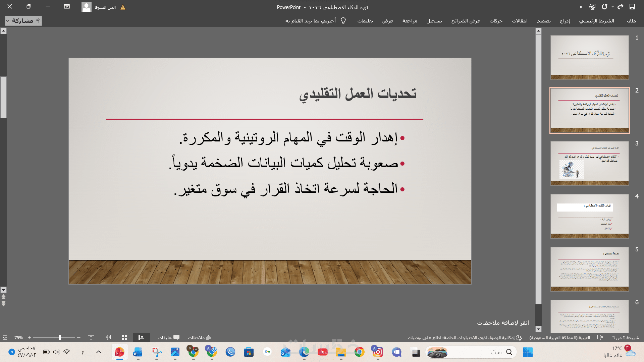Click the Undo arrow icon

pos(621,7)
